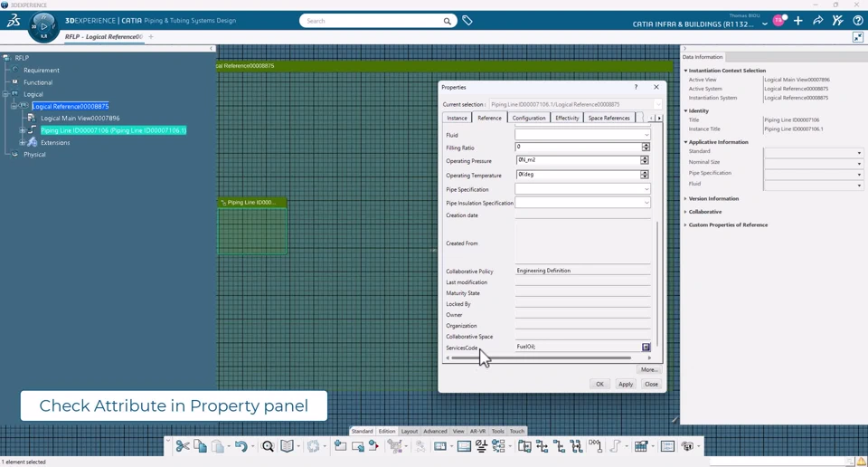Click the Operating Pressure spinner arrows
This screenshot has height=467, width=868.
point(645,160)
